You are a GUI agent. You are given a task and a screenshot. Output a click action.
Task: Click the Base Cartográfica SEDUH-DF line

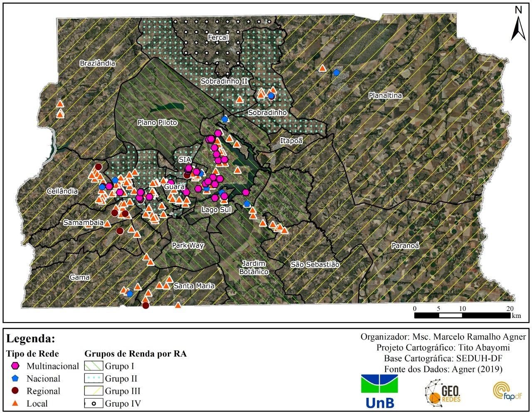pos(443,358)
